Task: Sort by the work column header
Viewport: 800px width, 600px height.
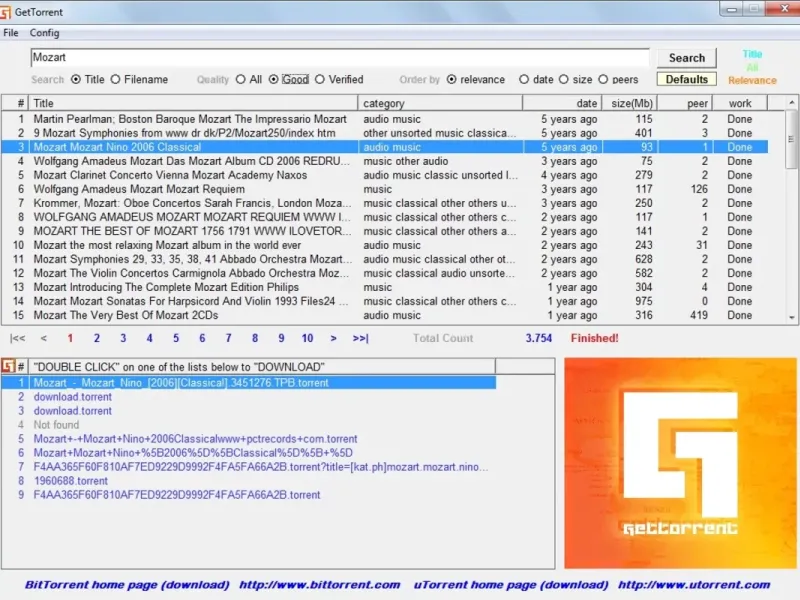Action: click(x=740, y=103)
